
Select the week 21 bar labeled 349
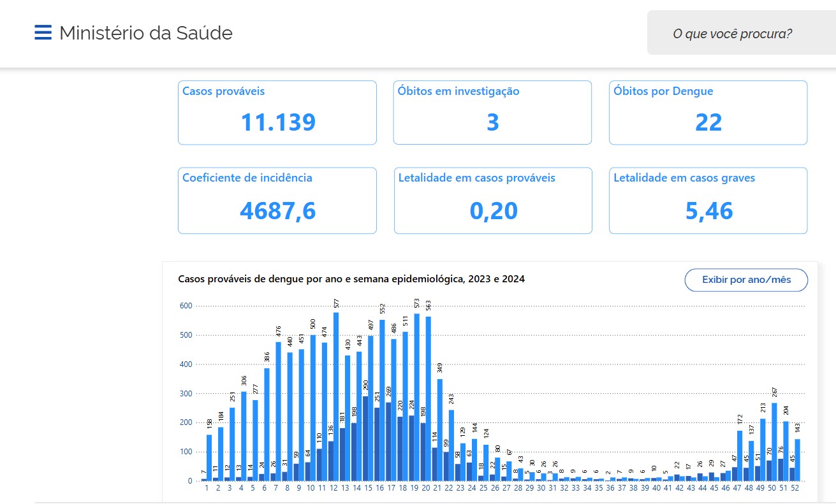(x=439, y=430)
